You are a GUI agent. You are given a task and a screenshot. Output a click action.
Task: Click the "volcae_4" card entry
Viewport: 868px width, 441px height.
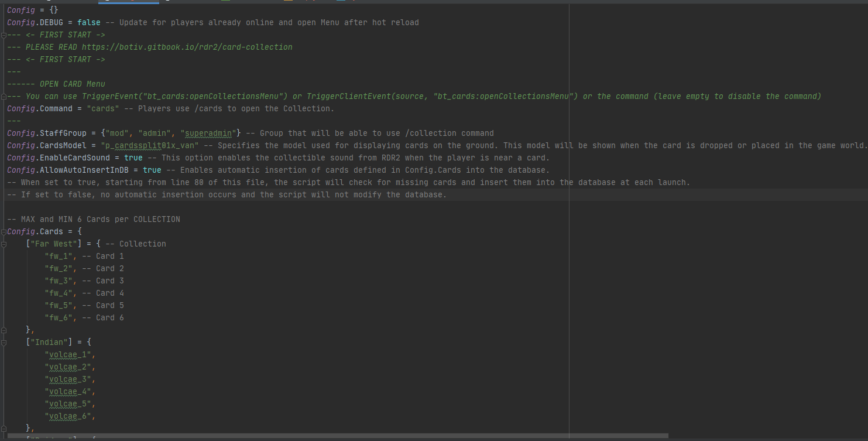pos(68,391)
